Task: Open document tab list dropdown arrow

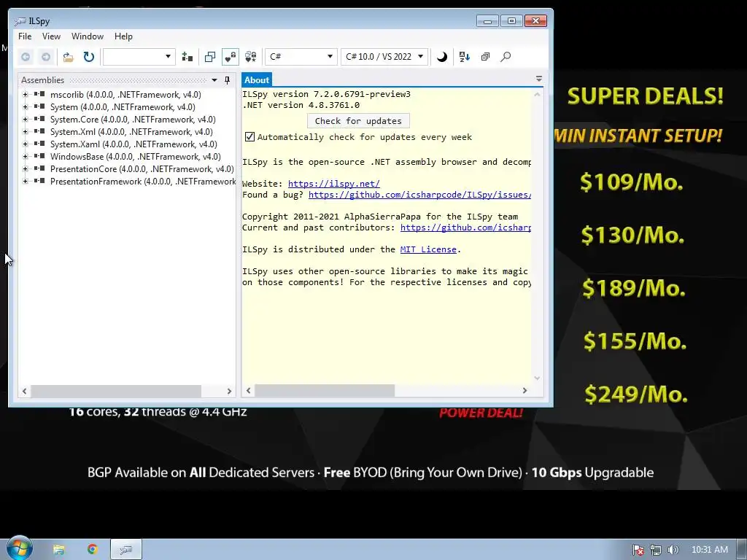Action: pos(539,79)
